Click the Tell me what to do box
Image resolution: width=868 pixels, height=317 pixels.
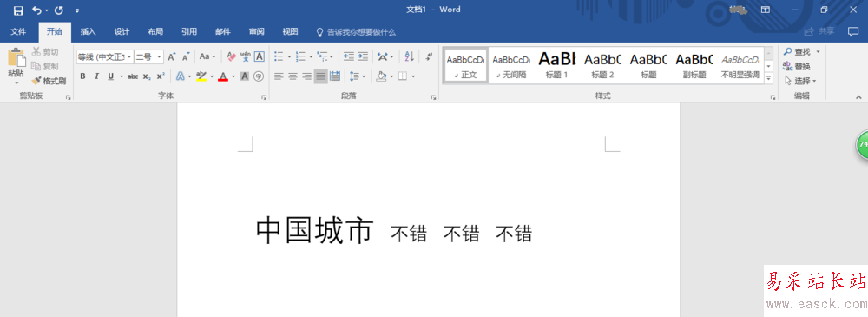click(356, 31)
